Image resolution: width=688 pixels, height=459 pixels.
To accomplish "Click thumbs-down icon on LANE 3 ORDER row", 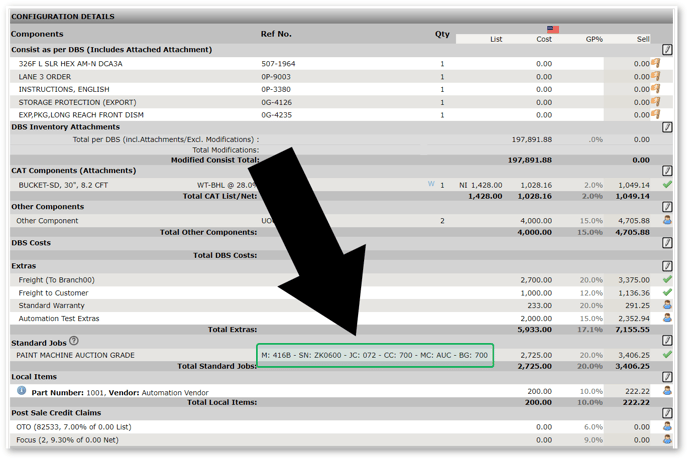I will tap(657, 76).
